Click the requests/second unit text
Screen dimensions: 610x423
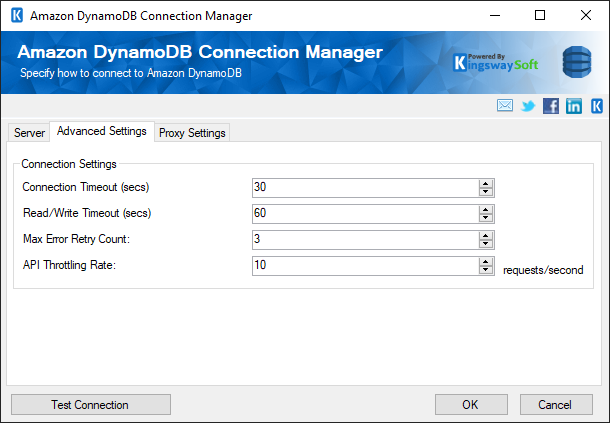point(543,270)
